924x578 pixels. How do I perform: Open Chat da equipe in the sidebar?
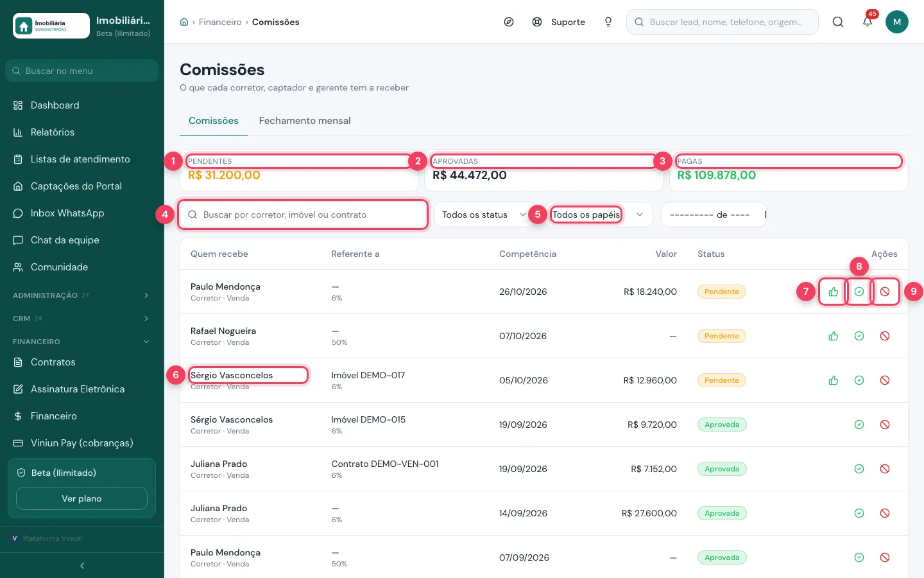[82, 240]
